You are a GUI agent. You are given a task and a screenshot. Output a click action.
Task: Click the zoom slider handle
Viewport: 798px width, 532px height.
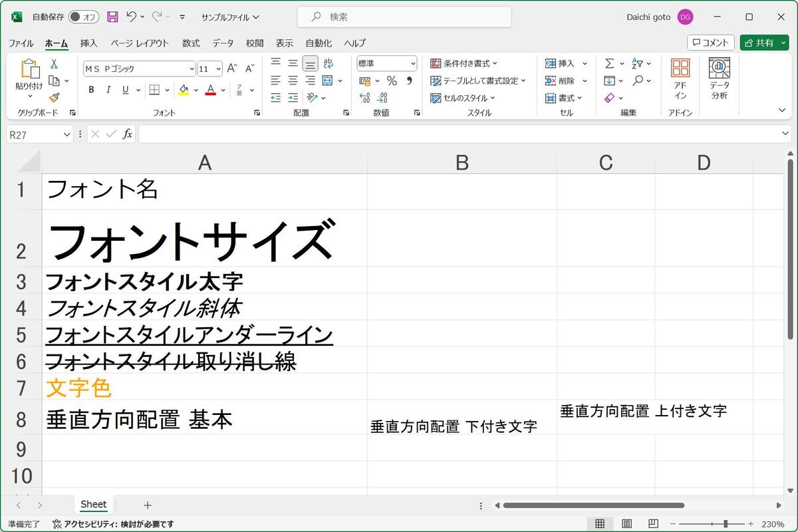click(x=725, y=524)
